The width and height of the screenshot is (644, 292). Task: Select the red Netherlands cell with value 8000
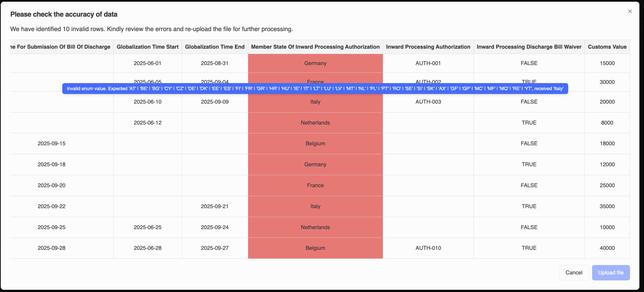pos(315,123)
